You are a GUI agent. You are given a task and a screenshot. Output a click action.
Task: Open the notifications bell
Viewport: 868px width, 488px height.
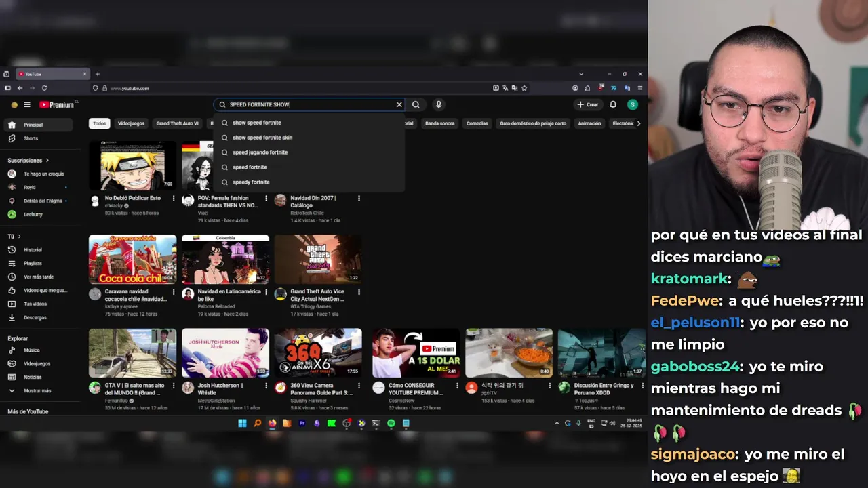(613, 104)
